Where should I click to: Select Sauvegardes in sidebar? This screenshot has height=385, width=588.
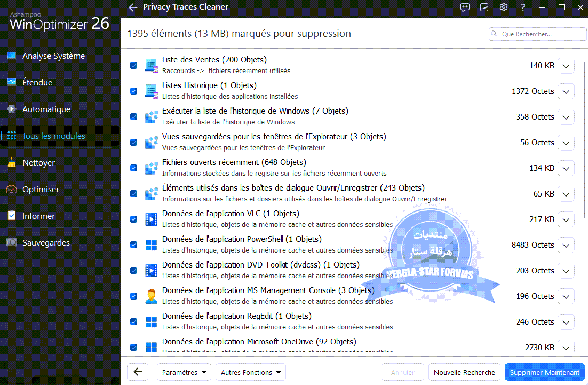46,243
